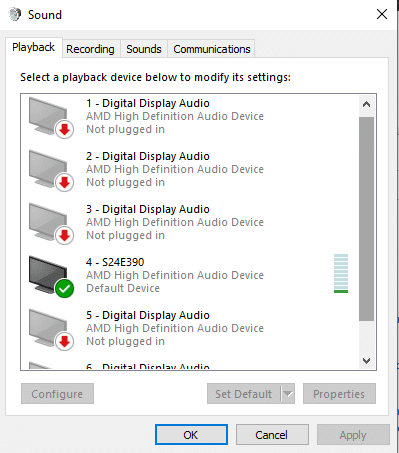The height and width of the screenshot is (453, 399).
Task: Click the scrollbar down arrow in device list
Action: 366,361
